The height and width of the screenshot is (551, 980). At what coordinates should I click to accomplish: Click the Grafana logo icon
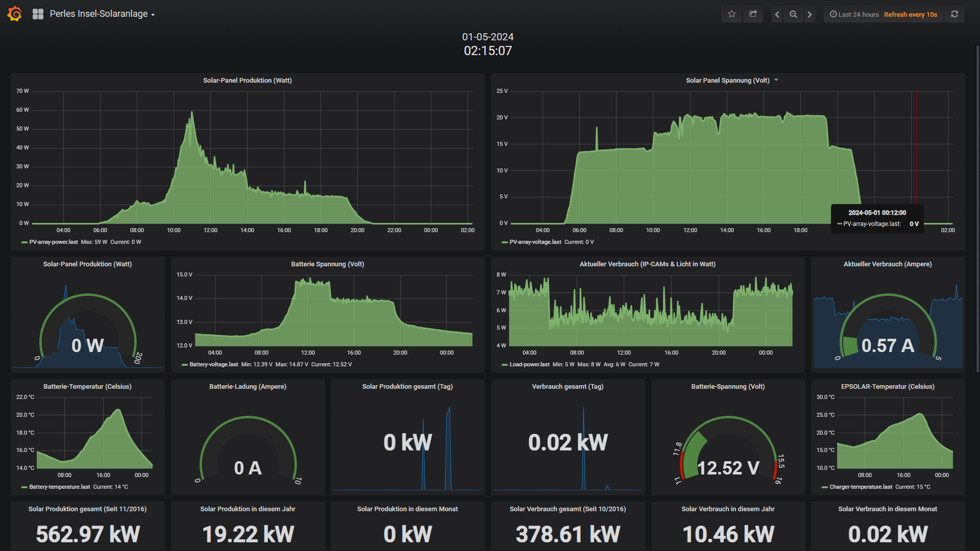(x=15, y=14)
